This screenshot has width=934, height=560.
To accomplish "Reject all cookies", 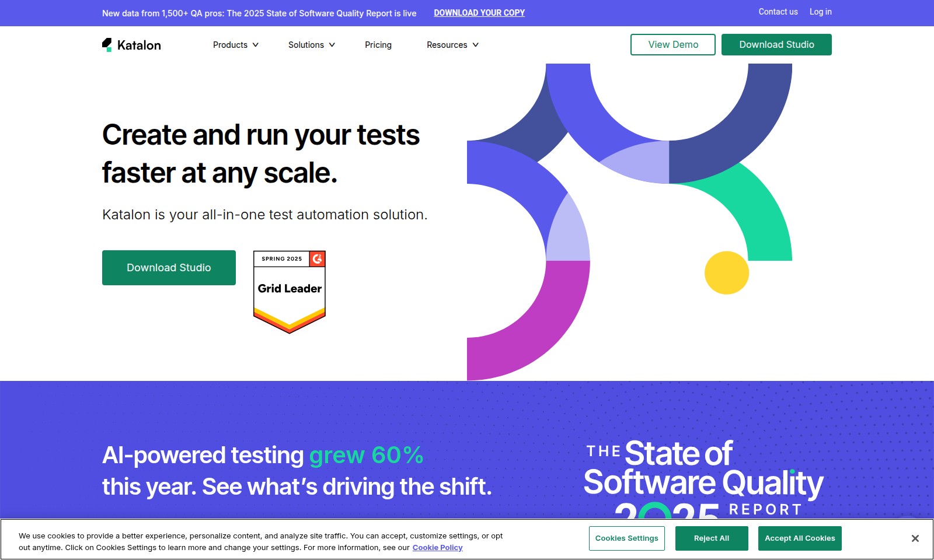I will coord(712,538).
